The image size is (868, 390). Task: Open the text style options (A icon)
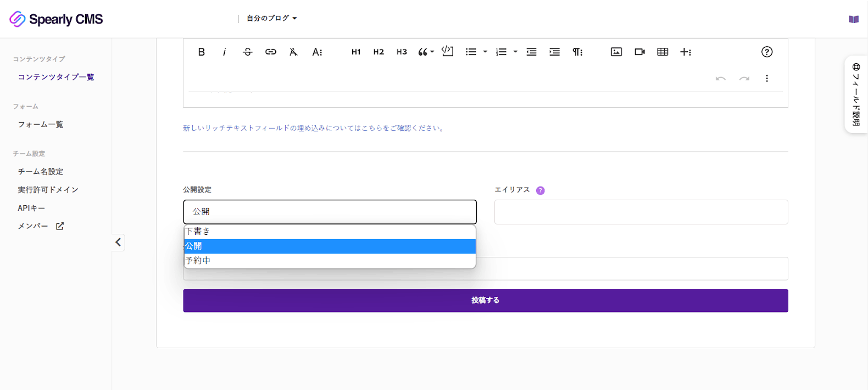(x=317, y=52)
